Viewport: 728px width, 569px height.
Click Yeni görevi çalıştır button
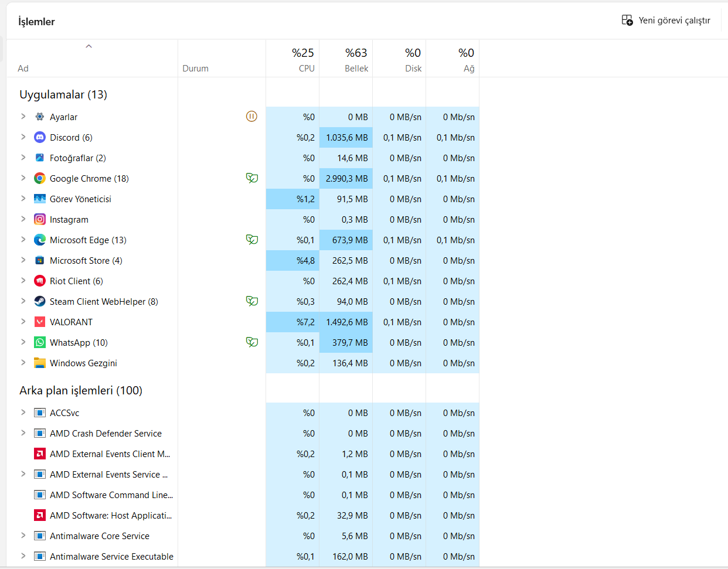coord(666,21)
